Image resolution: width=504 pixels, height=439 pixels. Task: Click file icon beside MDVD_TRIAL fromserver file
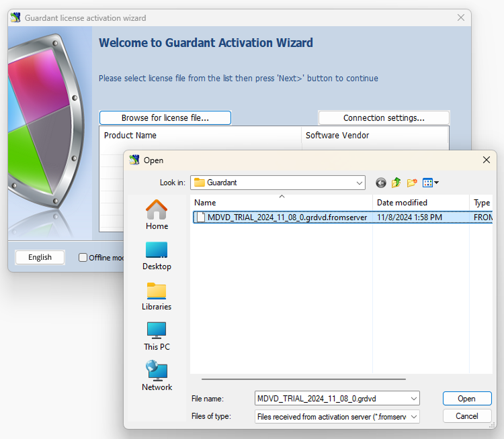tap(200, 217)
